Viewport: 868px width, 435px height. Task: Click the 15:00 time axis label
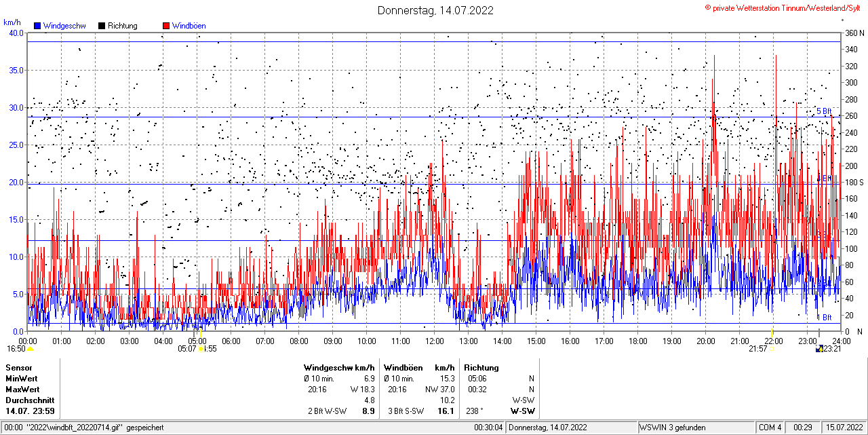(536, 341)
